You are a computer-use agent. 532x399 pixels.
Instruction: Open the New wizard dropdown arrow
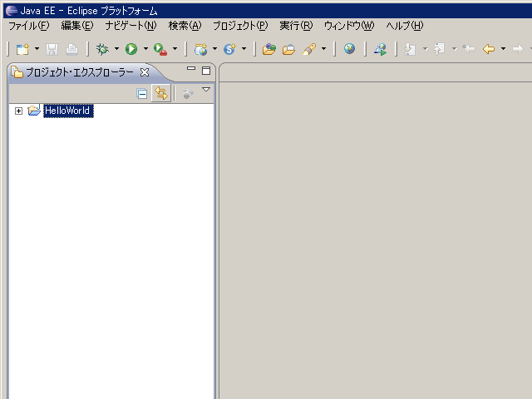37,49
